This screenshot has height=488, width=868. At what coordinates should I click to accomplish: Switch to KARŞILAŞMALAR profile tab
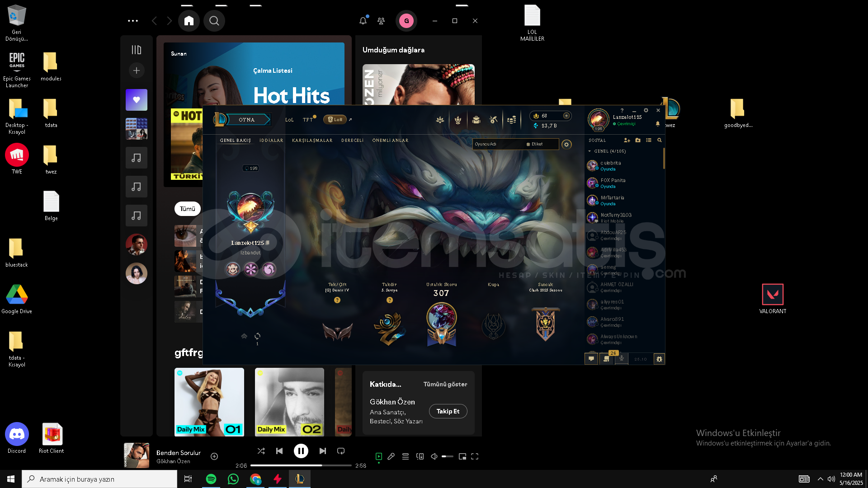(312, 141)
